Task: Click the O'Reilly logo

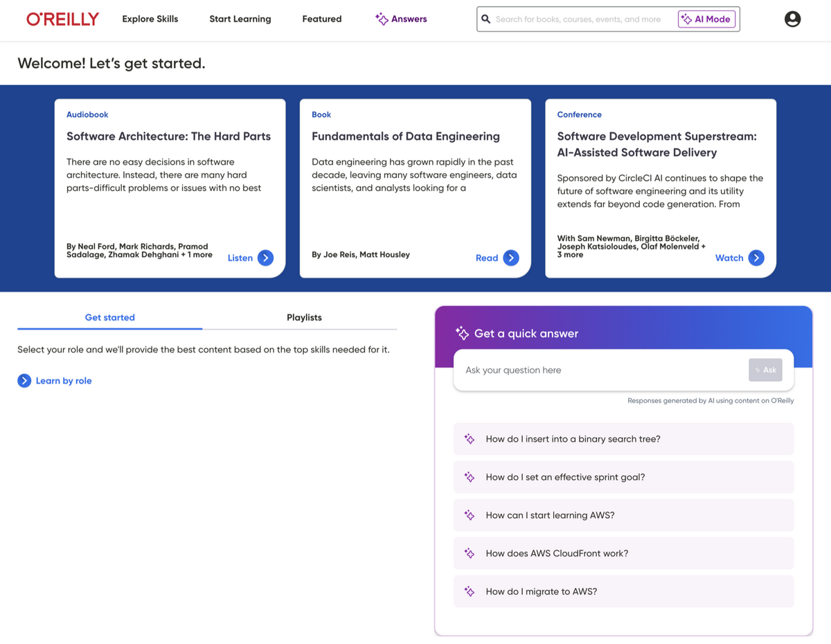Action: [x=63, y=19]
